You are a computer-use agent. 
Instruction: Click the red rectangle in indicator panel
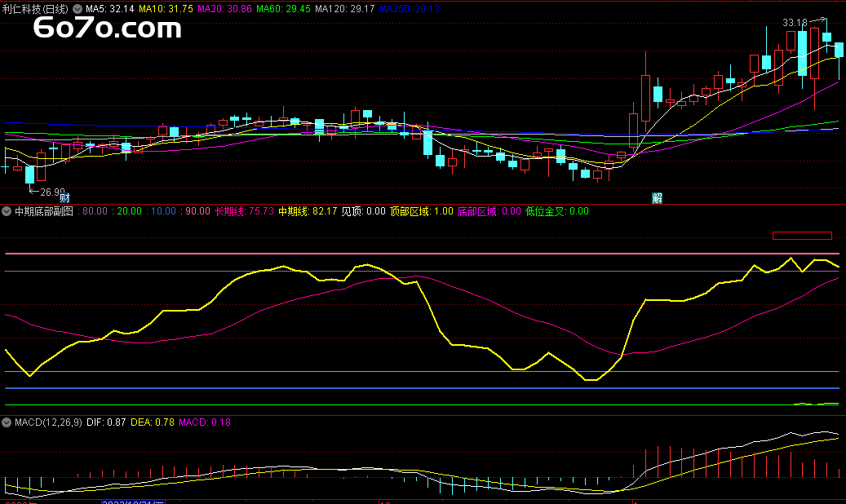click(801, 236)
